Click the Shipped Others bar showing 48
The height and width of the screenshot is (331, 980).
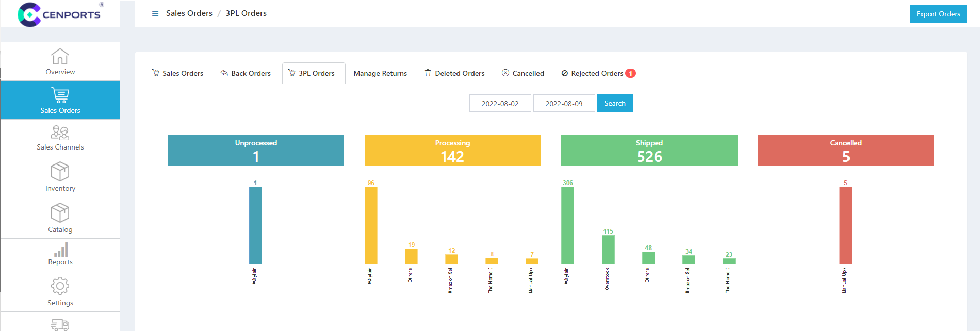pos(648,258)
